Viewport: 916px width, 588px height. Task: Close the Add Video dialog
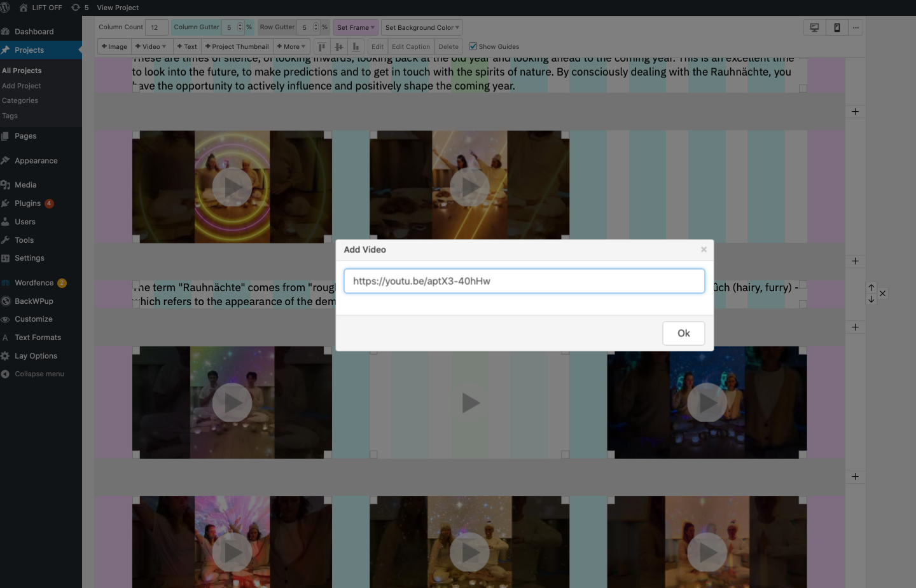[x=704, y=250]
